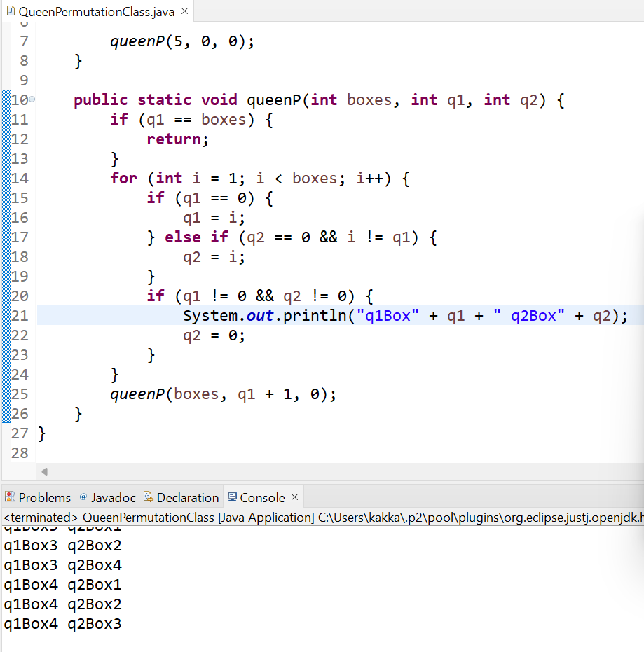The height and width of the screenshot is (652, 644).
Task: Click the Console view monitor icon
Action: [x=233, y=497]
